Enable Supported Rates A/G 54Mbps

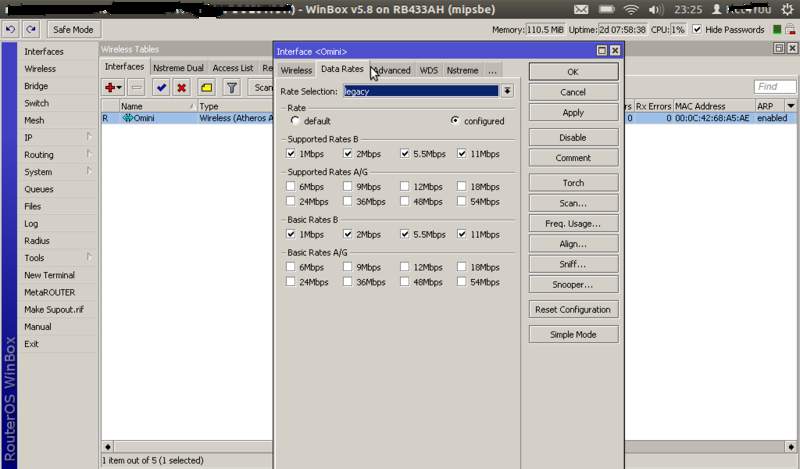462,201
